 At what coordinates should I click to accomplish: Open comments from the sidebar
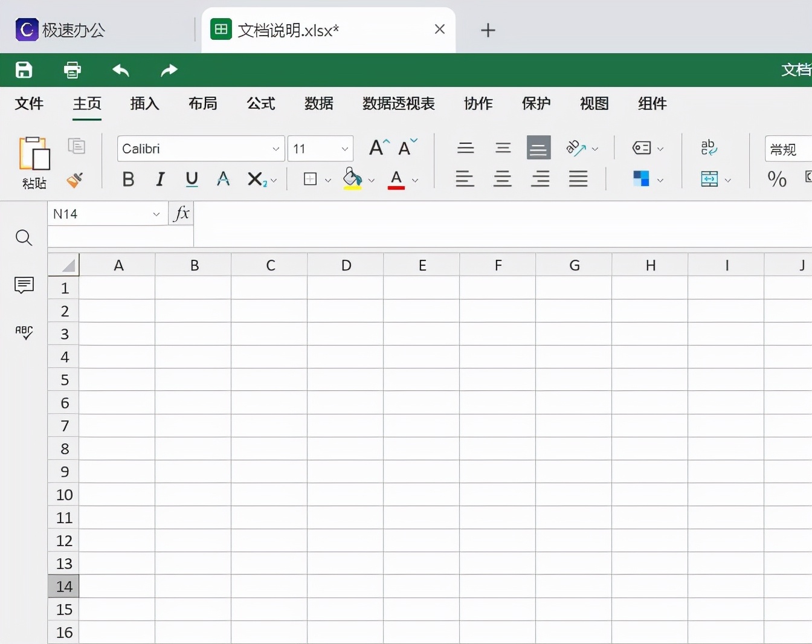[24, 285]
